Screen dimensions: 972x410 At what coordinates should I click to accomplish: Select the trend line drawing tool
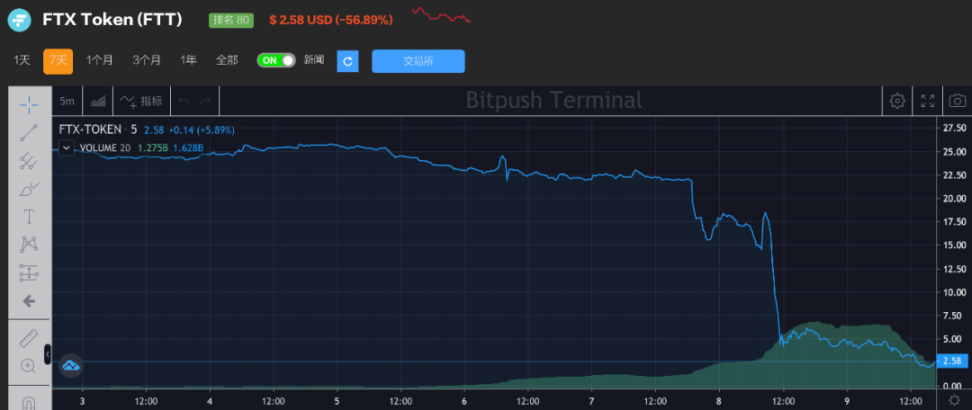(x=29, y=132)
